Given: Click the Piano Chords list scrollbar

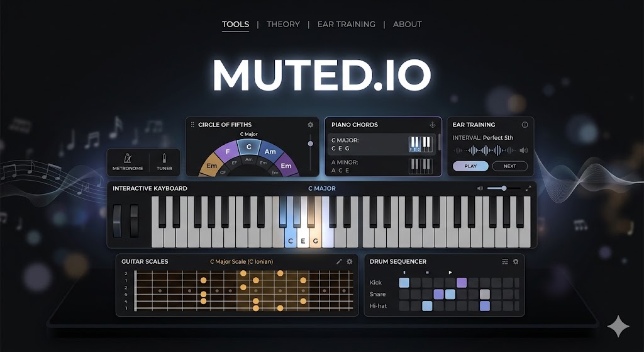Looking at the screenshot, I should 440,142.
